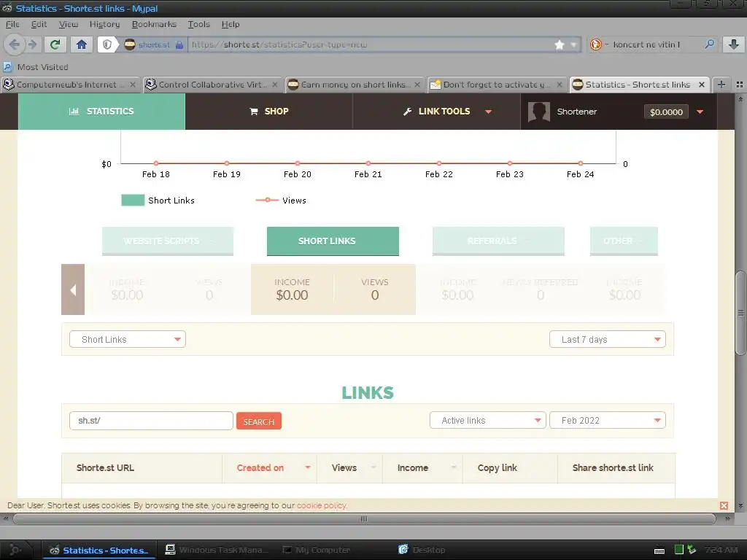The height and width of the screenshot is (560, 747).
Task: Toggle Views series in chart legend
Action: 281,201
